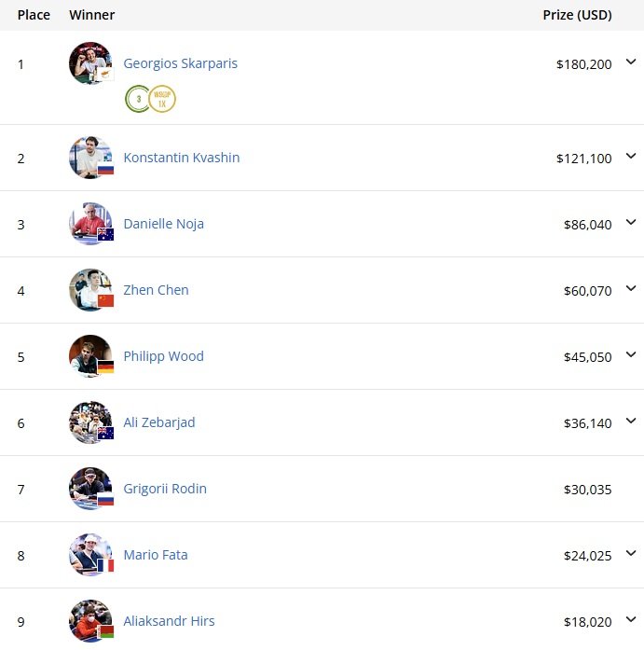Open Grigorii Rodin's name link
Viewport: 644px width, 650px height.
click(165, 489)
